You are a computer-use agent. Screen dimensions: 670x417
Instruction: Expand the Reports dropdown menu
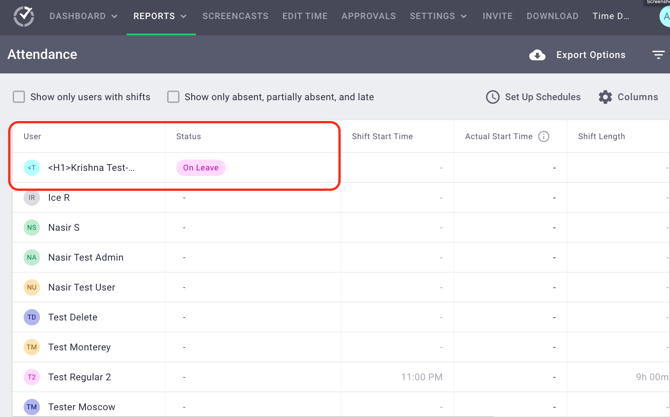160,16
